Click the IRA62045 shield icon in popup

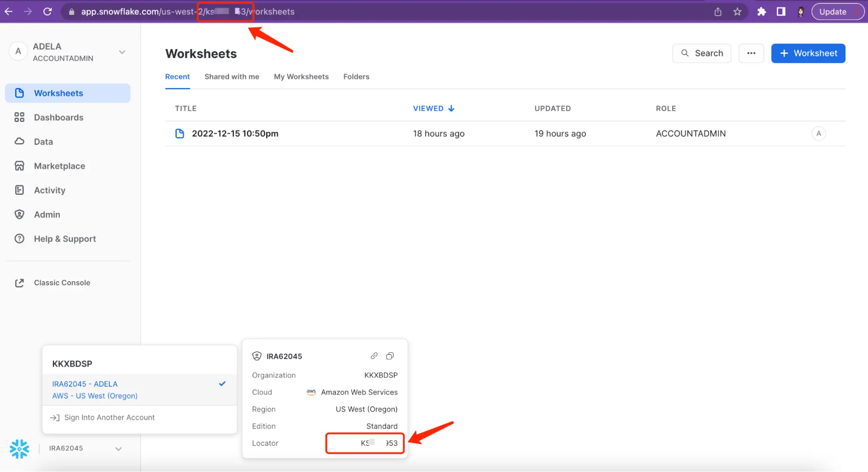[257, 356]
